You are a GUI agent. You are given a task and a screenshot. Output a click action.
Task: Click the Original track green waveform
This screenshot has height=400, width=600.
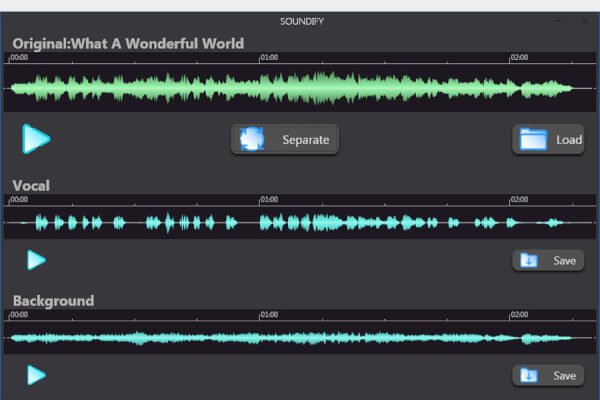(x=292, y=88)
